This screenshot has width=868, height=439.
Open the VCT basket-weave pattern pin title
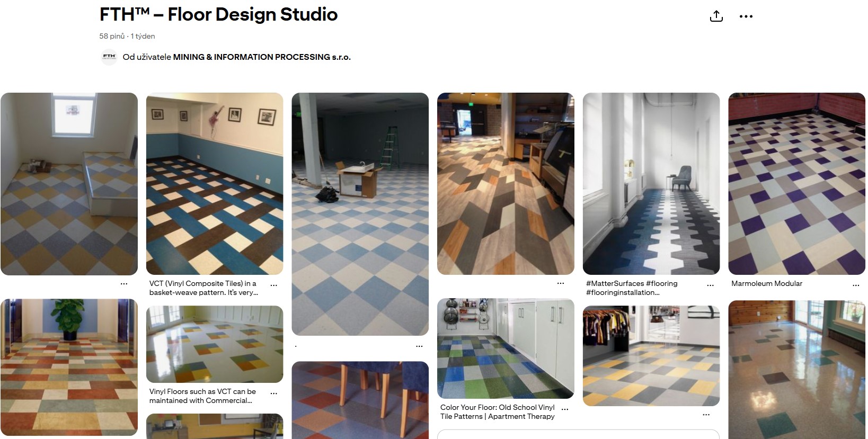[x=204, y=288]
